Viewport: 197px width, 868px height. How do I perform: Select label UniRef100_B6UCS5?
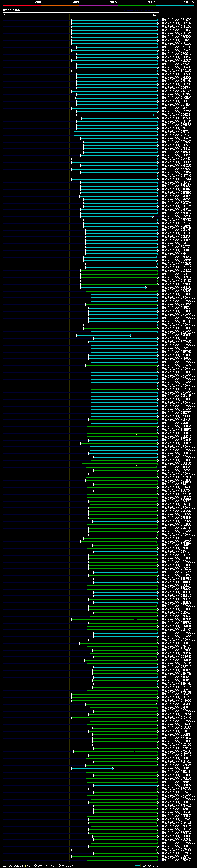[x=176, y=186]
